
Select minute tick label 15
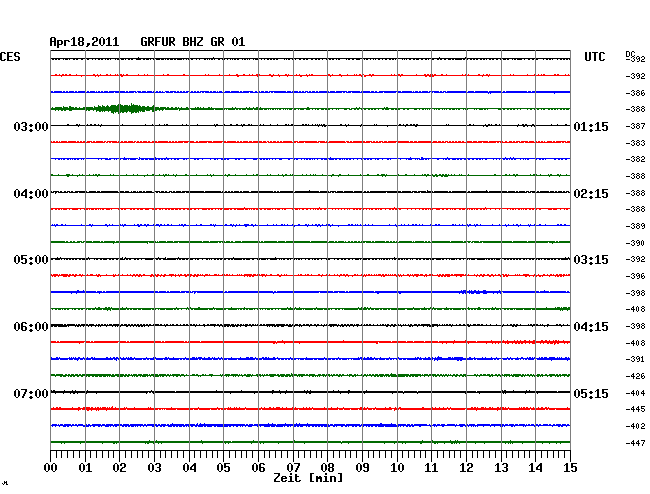(570, 468)
